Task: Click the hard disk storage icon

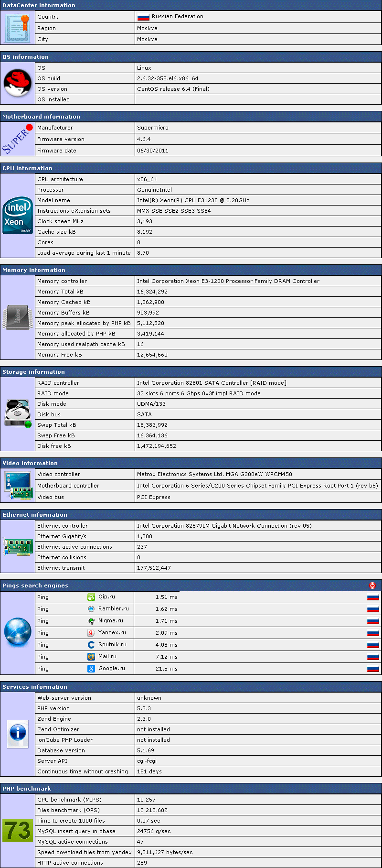Action: click(x=18, y=413)
